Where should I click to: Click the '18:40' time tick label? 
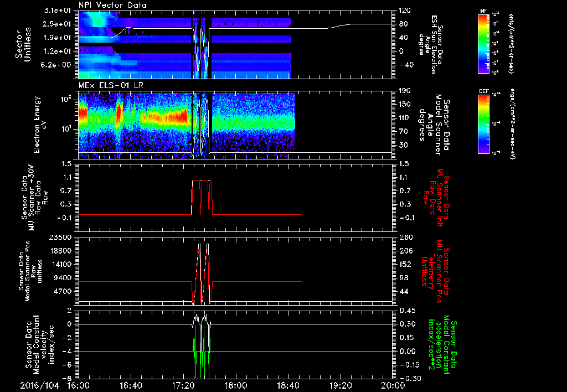pos(288,386)
